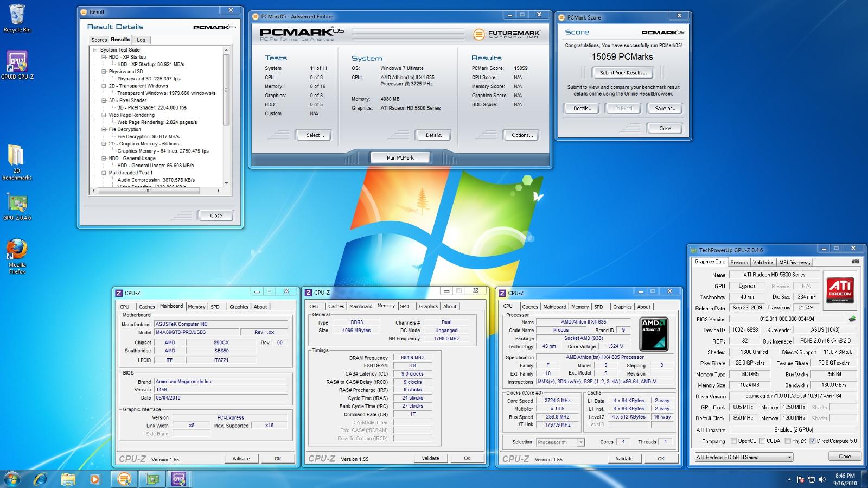
Task: Collapse the Web Page Rendering node
Action: tap(104, 115)
